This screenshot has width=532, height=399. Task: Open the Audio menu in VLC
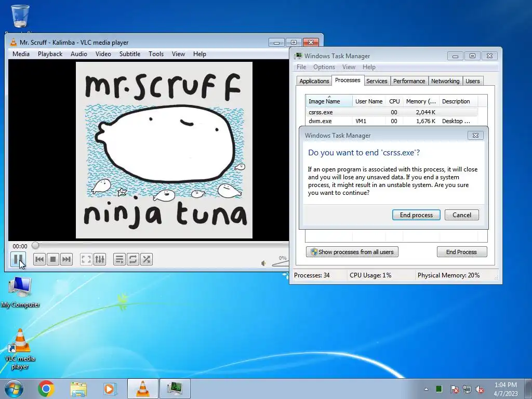(x=79, y=54)
